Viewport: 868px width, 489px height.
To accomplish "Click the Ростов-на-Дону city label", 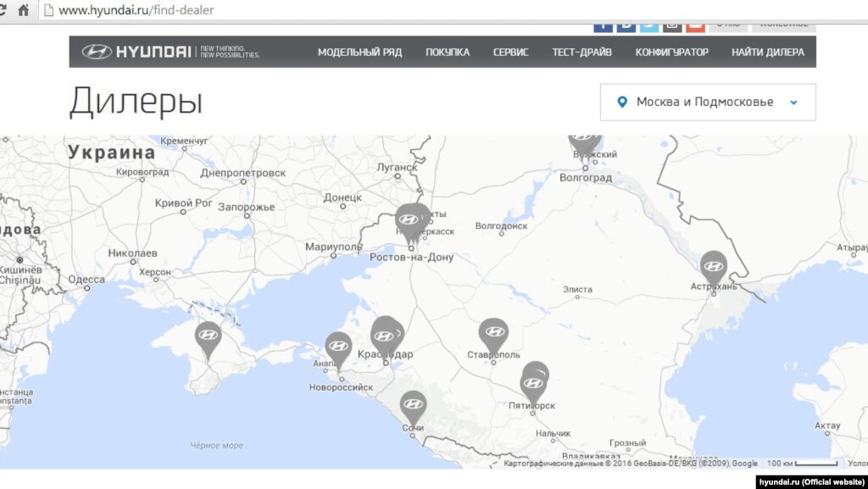I will (411, 258).
